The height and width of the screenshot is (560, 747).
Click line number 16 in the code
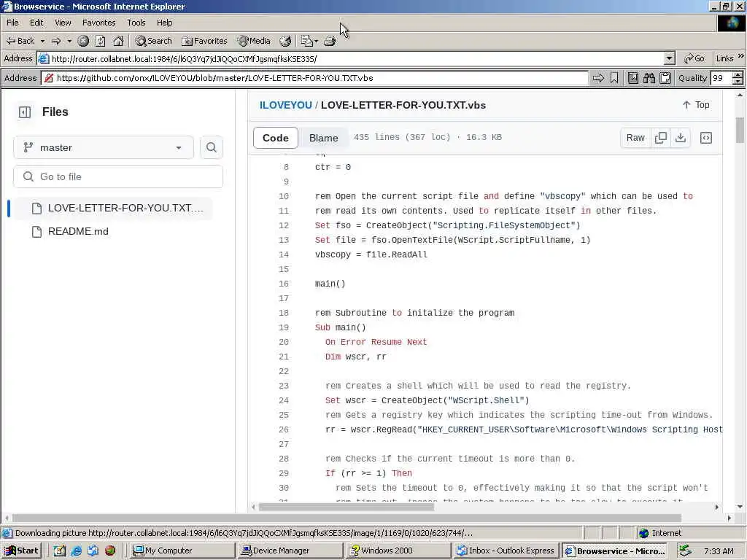pyautogui.click(x=284, y=284)
